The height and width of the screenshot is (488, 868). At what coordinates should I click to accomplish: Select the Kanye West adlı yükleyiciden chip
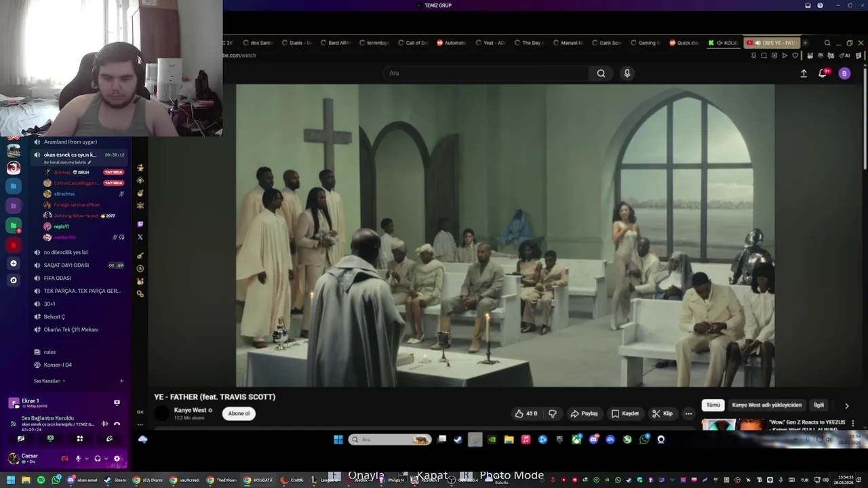point(767,405)
